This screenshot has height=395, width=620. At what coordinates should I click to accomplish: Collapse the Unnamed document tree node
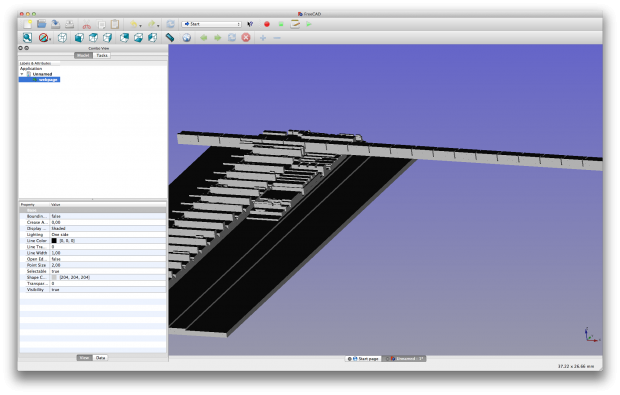[22, 74]
